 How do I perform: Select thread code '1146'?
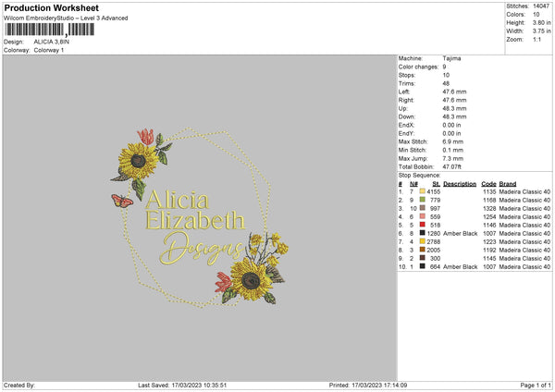tap(489, 225)
